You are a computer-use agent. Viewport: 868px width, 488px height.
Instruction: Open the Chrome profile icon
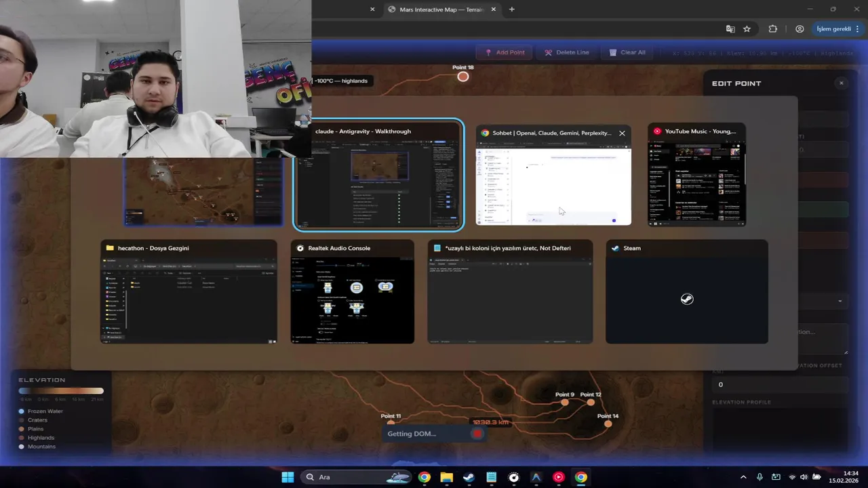(800, 29)
